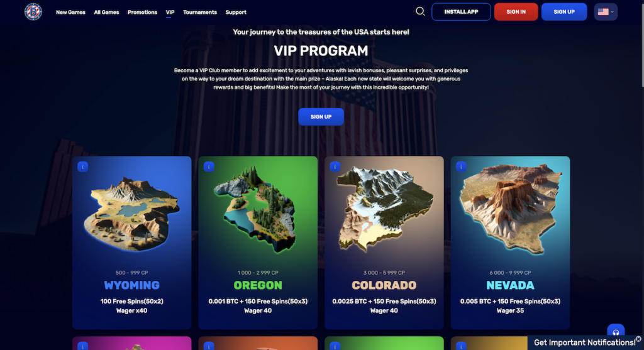Open info icon on Oregon card
Image resolution: width=644 pixels, height=350 pixels.
209,167
